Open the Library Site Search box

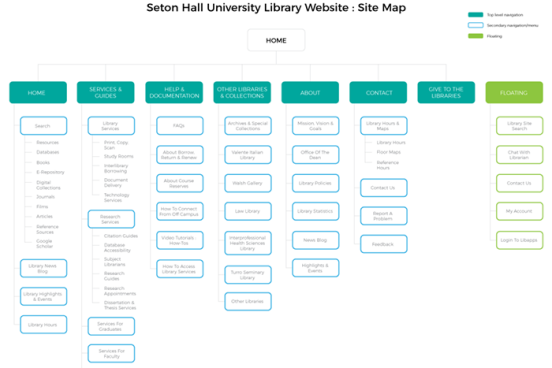(x=520, y=126)
